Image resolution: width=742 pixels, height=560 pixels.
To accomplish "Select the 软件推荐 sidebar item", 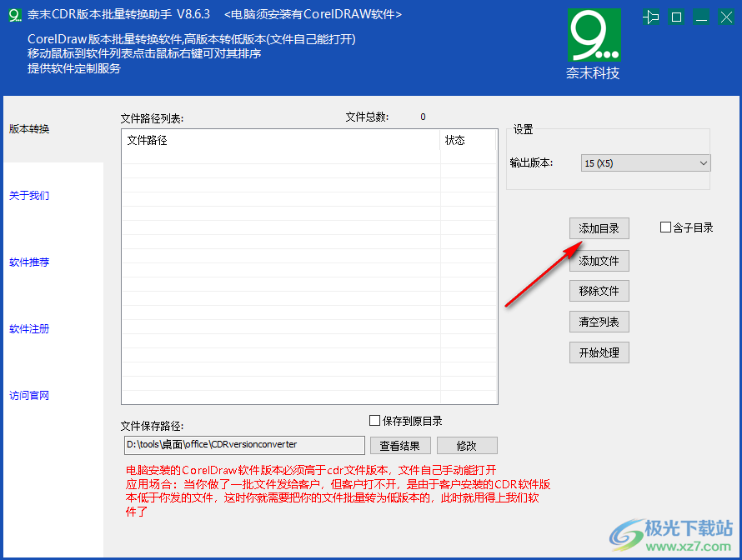I will pyautogui.click(x=29, y=262).
